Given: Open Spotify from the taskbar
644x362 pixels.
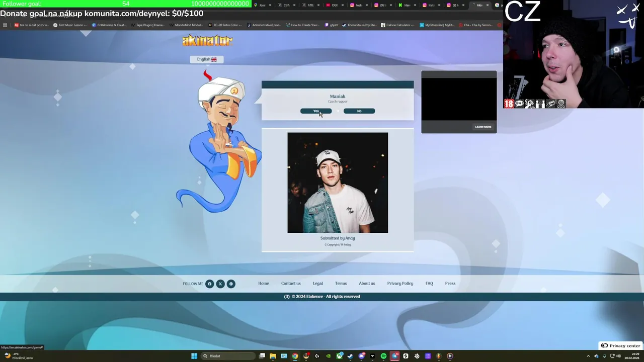Looking at the screenshot, I should click(x=383, y=356).
